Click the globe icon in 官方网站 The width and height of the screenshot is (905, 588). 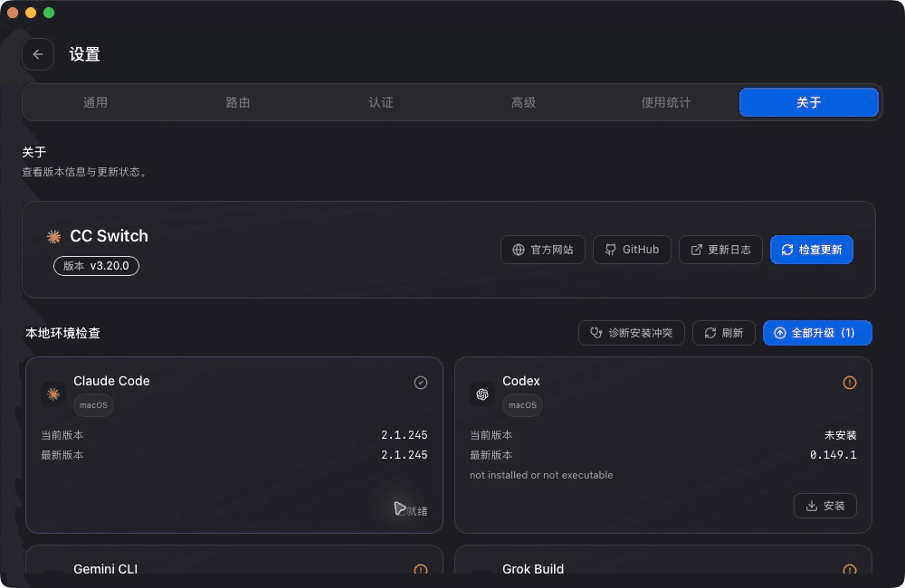click(519, 250)
